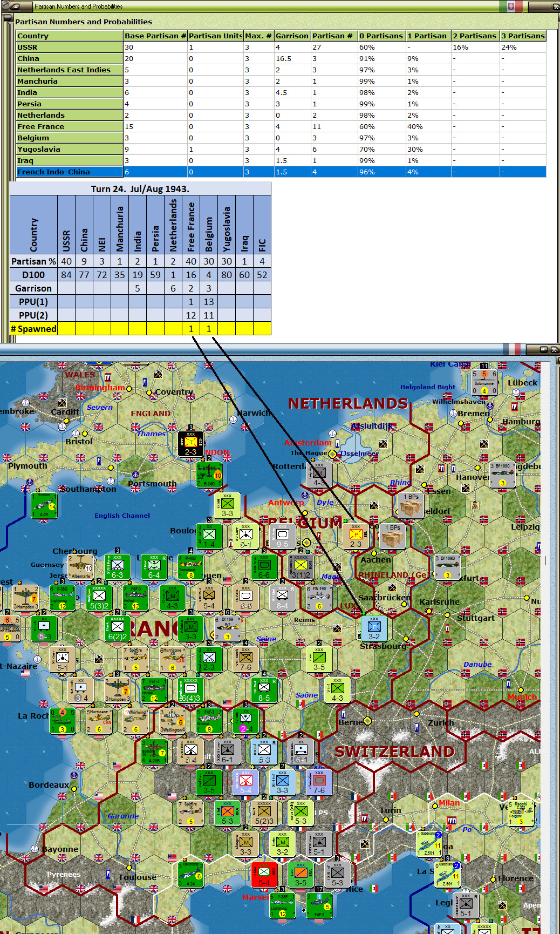
Task: Select the Macchi fighter counter
Action: 521,814
